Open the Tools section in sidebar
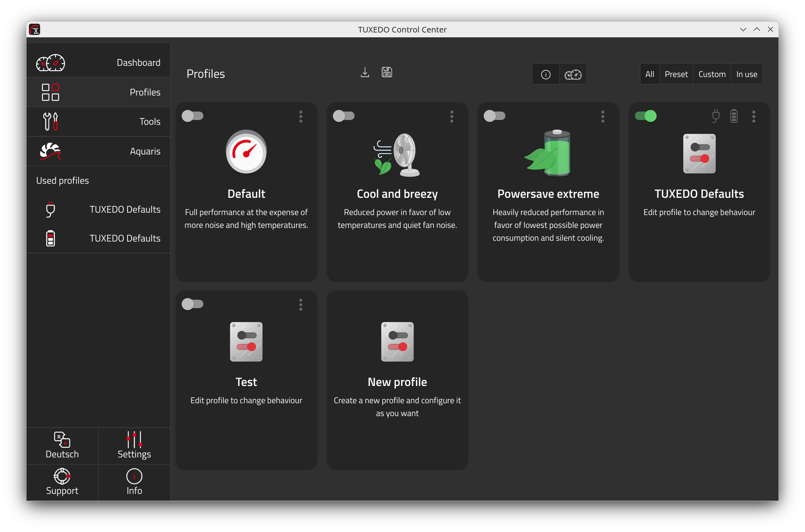The height and width of the screenshot is (532, 805). click(x=99, y=122)
